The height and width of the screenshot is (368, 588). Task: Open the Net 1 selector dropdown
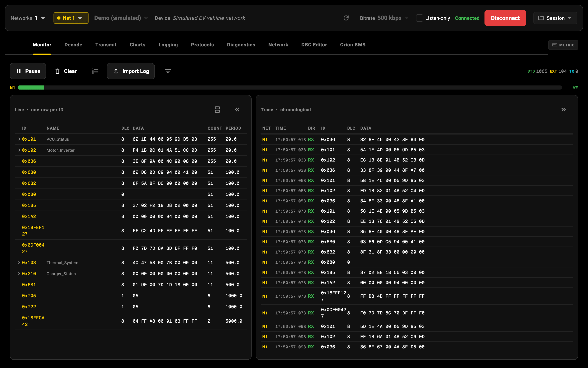click(71, 18)
